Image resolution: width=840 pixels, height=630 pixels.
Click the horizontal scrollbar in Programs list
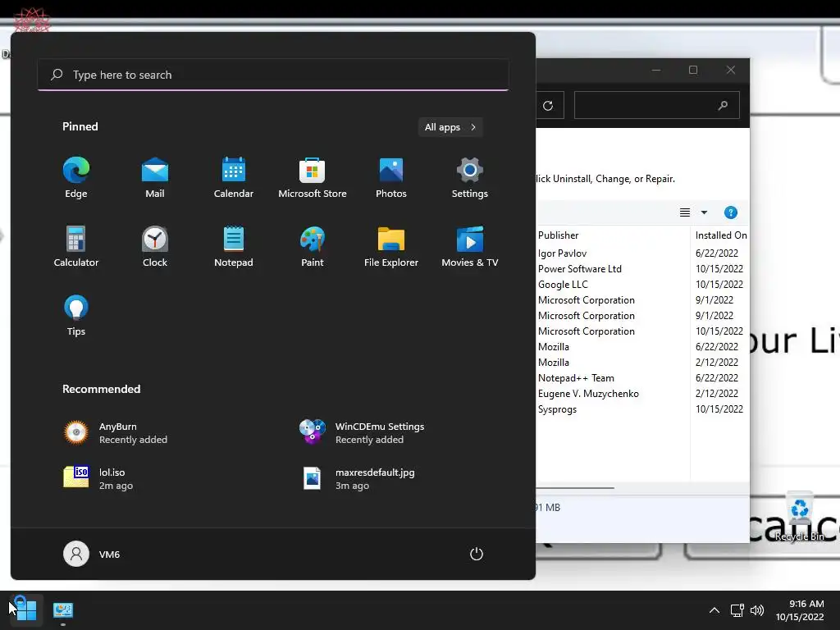click(575, 488)
